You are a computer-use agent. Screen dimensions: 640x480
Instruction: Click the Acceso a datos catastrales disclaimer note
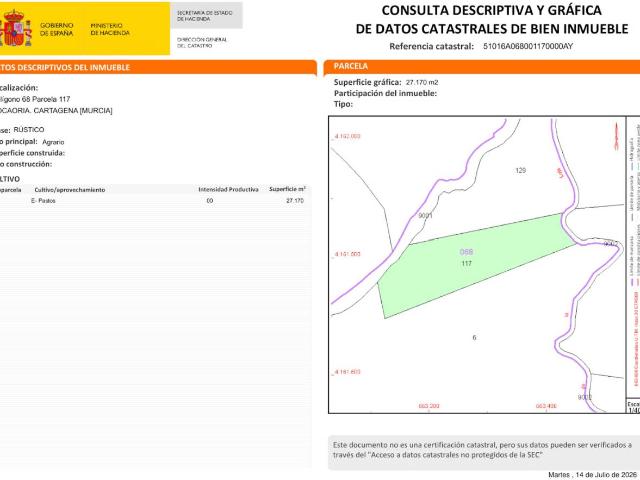[x=484, y=450]
